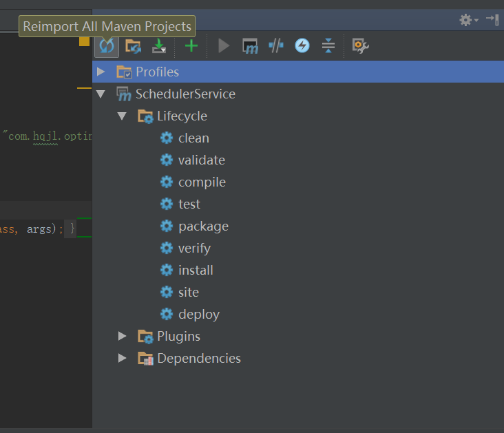Collapse the Lifecycle folder arrow

(x=122, y=116)
